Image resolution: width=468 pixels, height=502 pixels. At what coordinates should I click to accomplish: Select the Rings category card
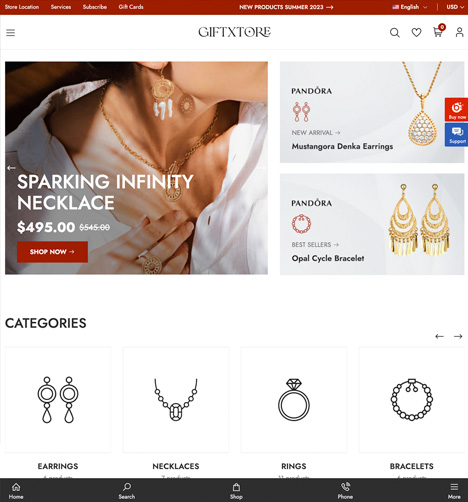coord(294,413)
